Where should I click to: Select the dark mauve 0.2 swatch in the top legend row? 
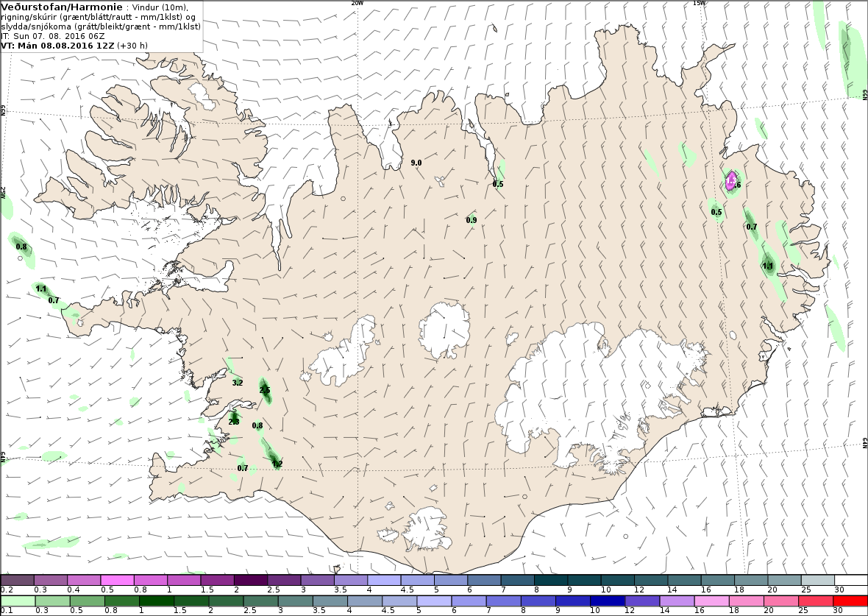pos(17,580)
